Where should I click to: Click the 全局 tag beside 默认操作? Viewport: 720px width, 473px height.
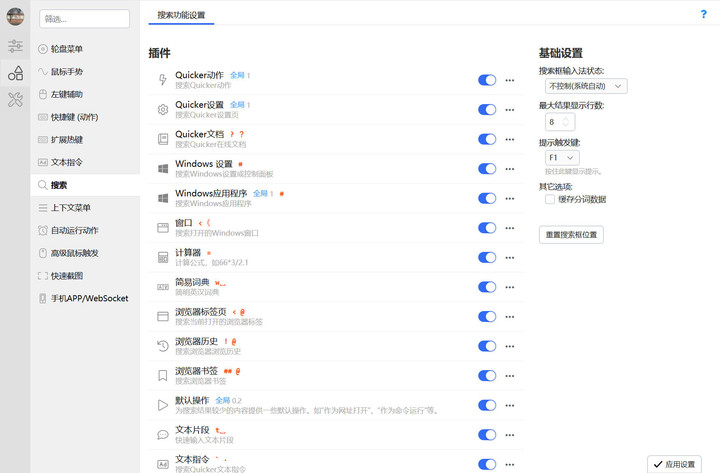pos(223,400)
